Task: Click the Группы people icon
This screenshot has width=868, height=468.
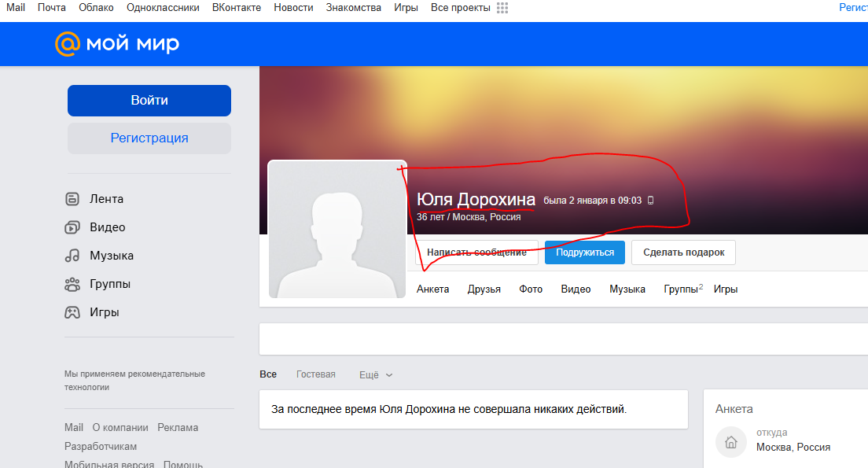Action: (72, 284)
